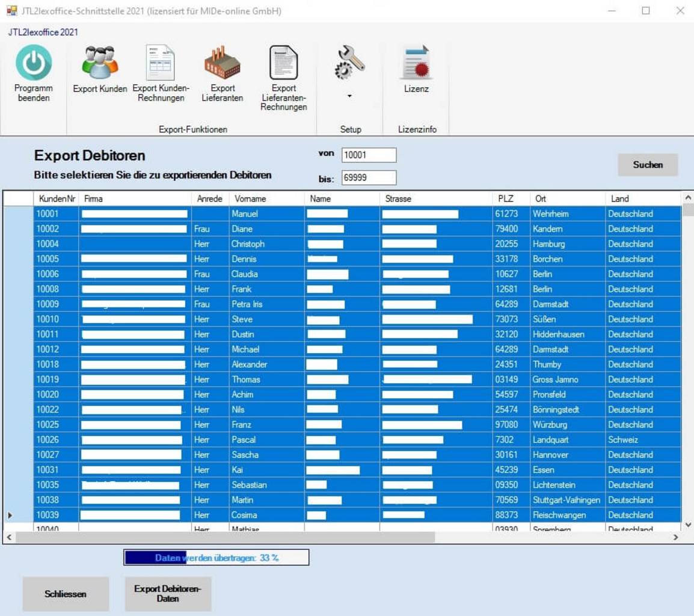The image size is (694, 616).
Task: Open the JTL2lexoffice 2021 ribbon tab
Action: click(x=42, y=32)
